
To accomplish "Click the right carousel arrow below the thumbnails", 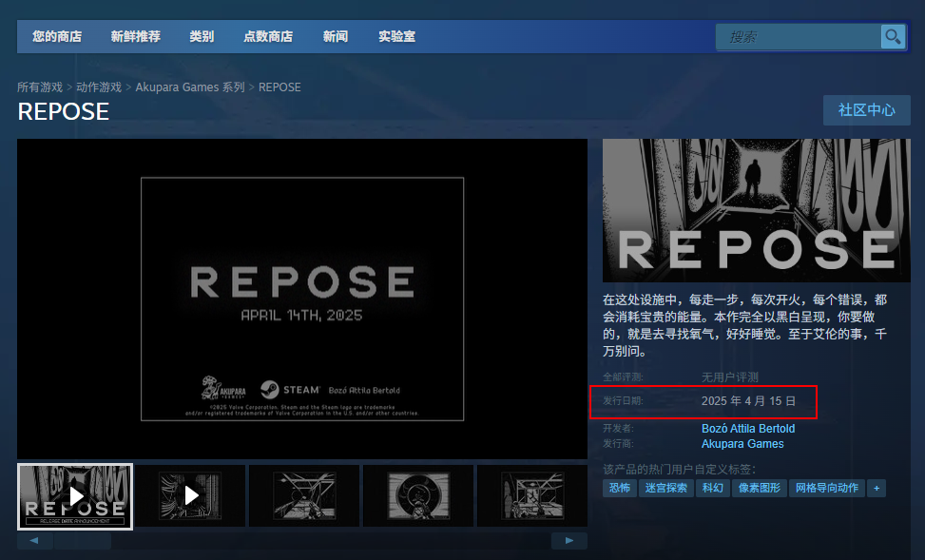I will click(x=568, y=540).
